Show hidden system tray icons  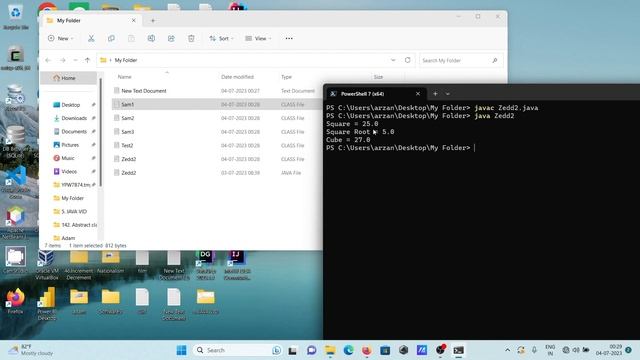tap(507, 350)
